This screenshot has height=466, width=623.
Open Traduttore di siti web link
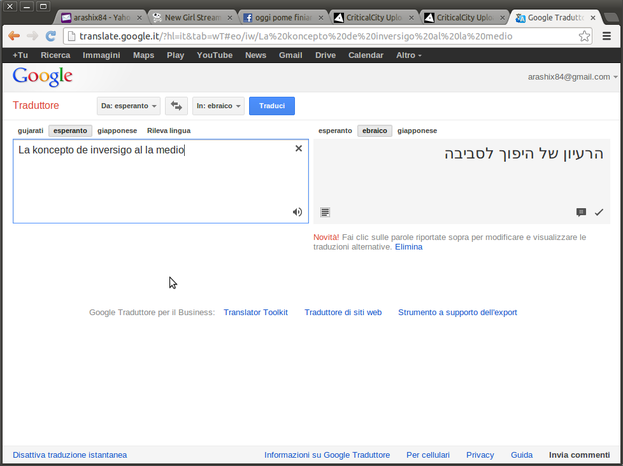(343, 312)
